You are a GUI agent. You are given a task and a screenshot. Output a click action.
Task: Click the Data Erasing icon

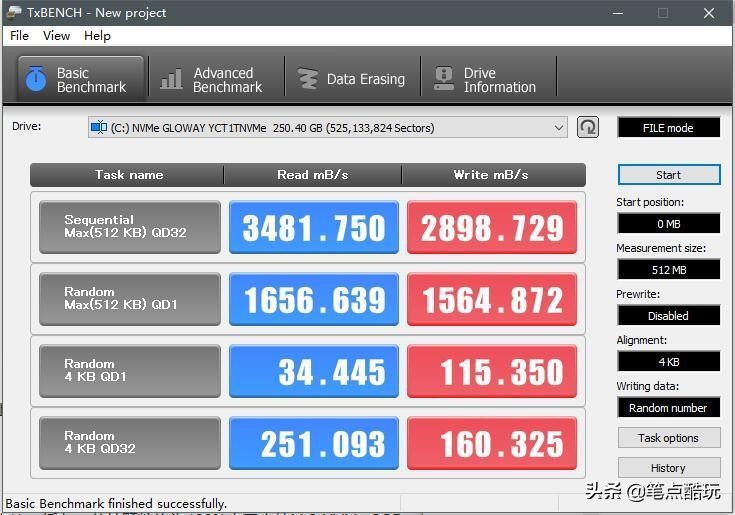tap(308, 79)
